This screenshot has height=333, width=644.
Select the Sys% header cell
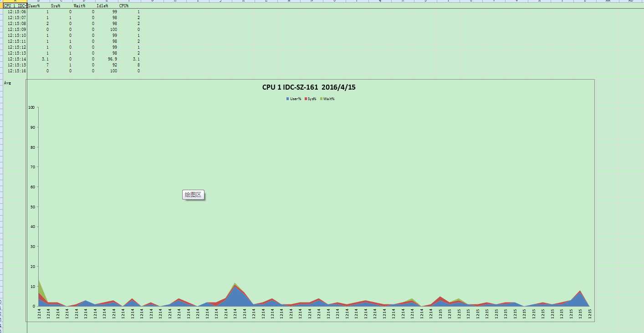[x=61, y=6]
